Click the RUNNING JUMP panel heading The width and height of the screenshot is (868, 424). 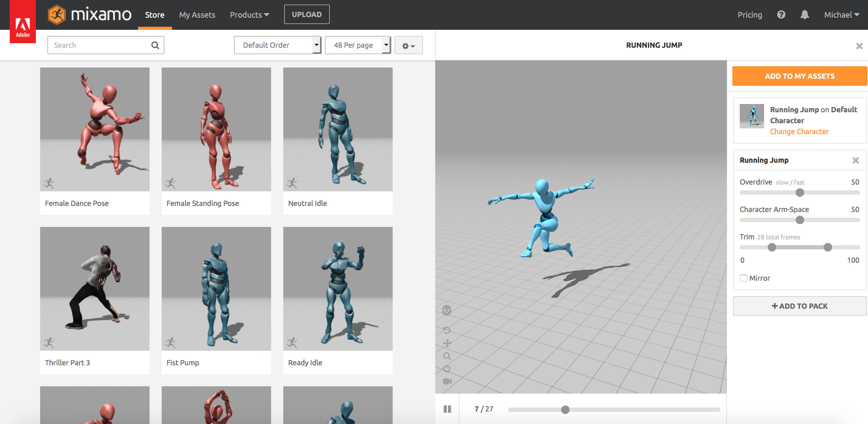coord(654,45)
